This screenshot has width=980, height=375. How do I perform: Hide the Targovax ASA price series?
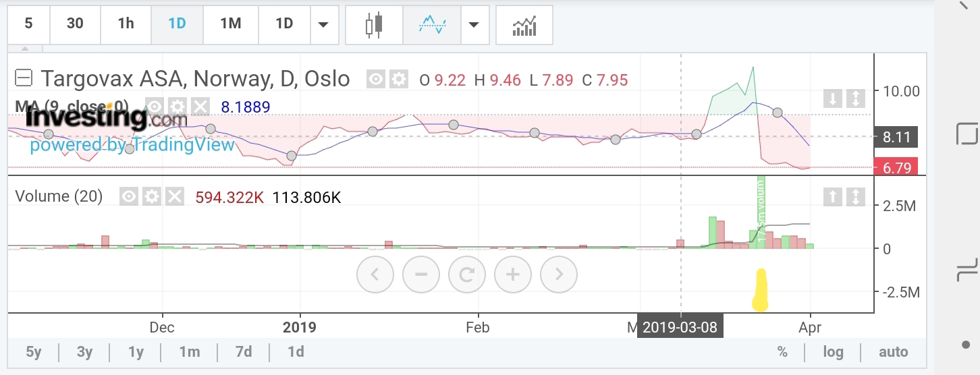click(377, 80)
